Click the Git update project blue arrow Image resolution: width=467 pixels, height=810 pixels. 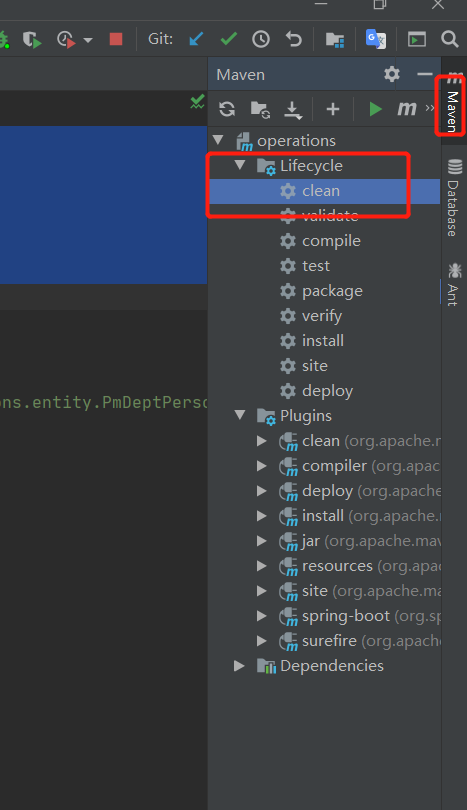(x=196, y=39)
